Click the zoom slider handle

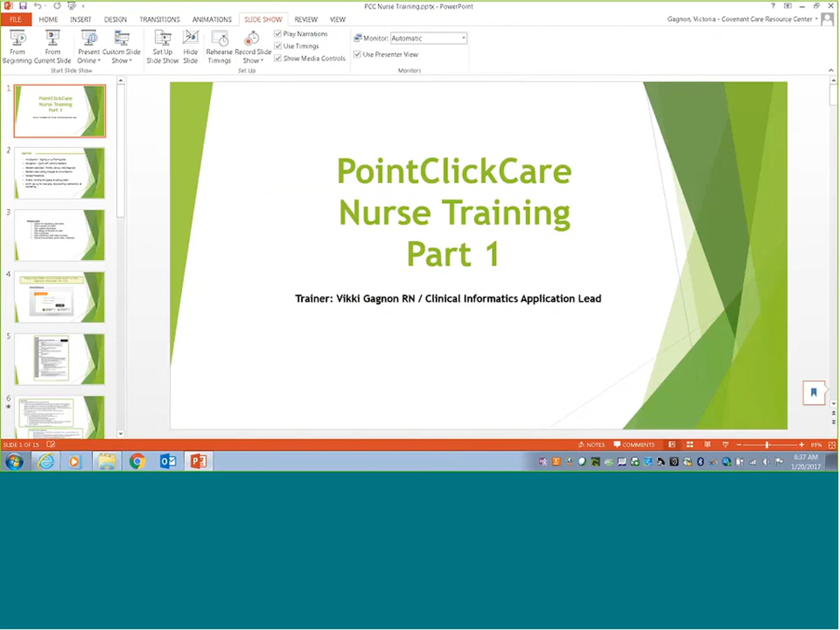point(767,445)
